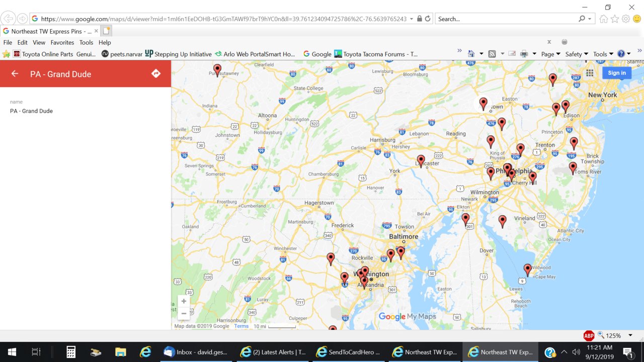Select the map pin near Lancaster
Screen dimensions: 644x362
[421, 161]
